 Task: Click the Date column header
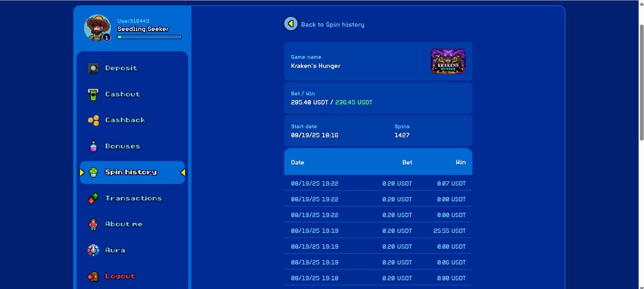pyautogui.click(x=297, y=162)
